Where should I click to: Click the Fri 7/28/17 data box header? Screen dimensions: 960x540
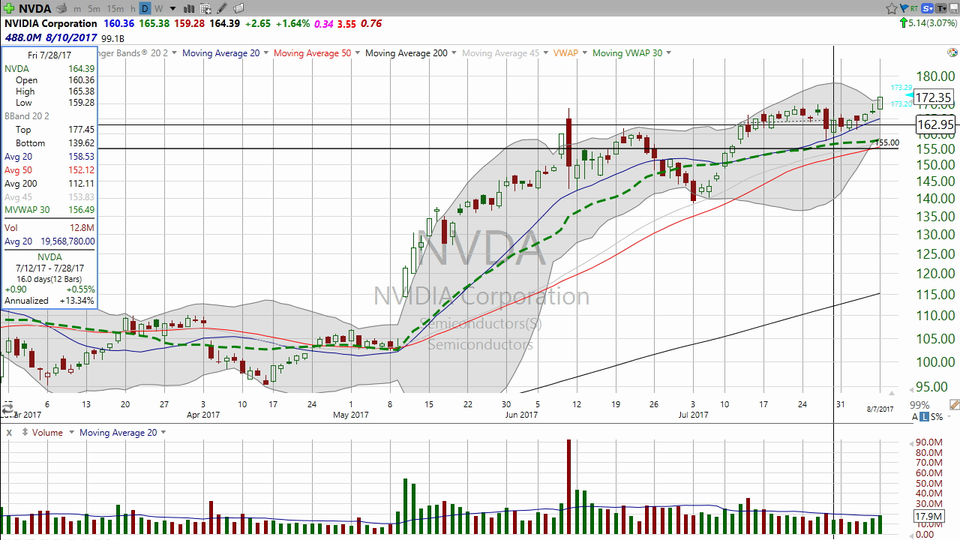[x=49, y=55]
